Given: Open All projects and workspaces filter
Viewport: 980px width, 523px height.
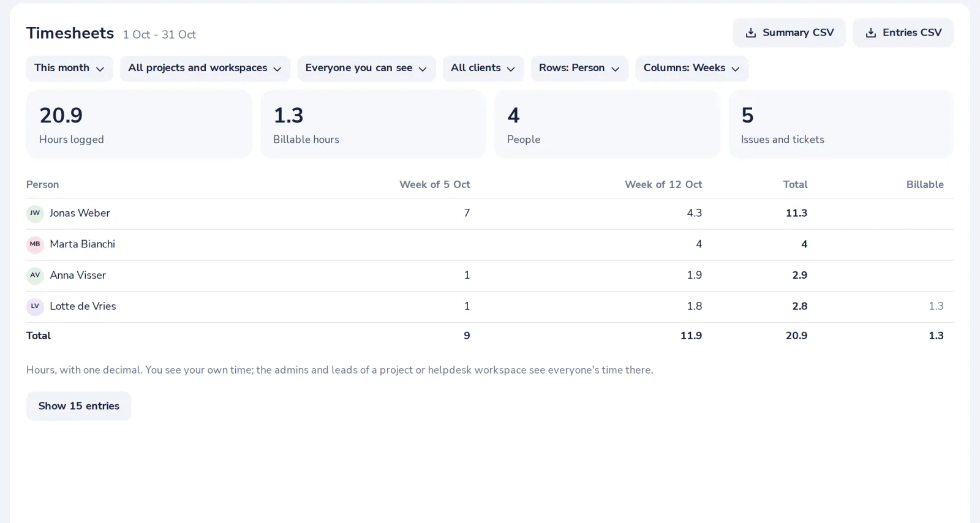Looking at the screenshot, I should pos(205,68).
